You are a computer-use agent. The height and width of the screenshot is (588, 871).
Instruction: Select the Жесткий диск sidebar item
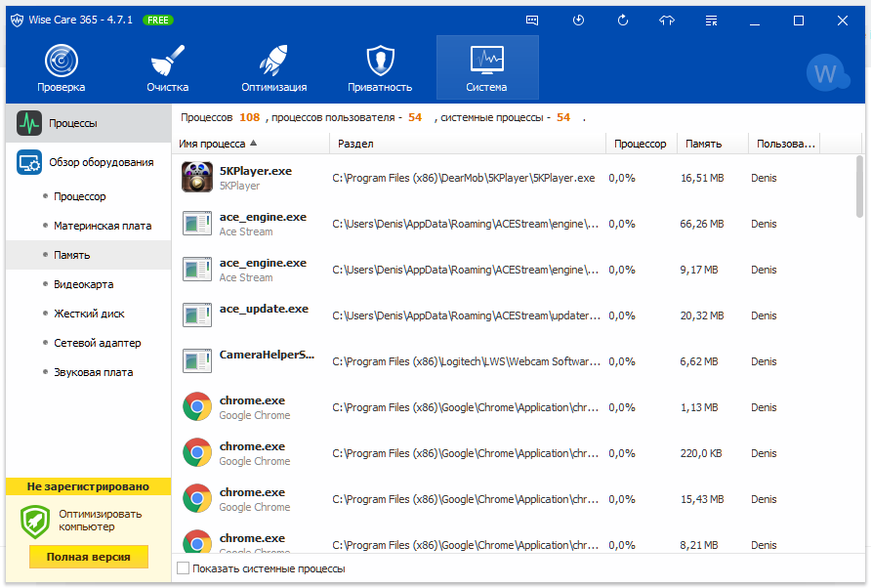89,314
